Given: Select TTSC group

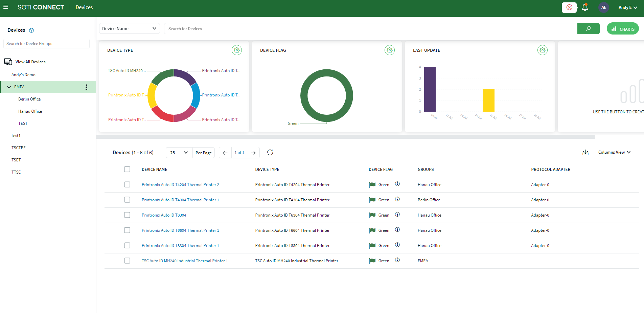Looking at the screenshot, I should tap(16, 172).
